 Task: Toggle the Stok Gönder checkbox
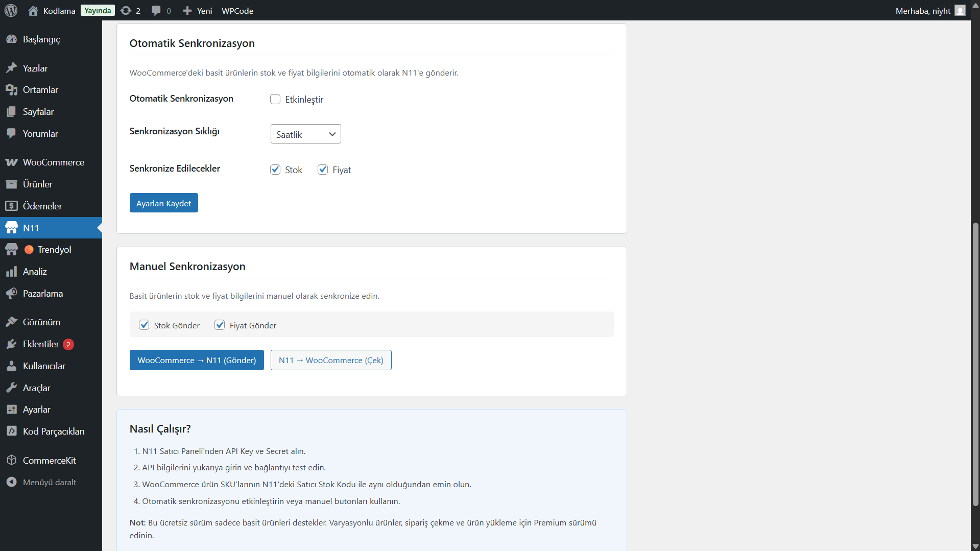(x=144, y=325)
